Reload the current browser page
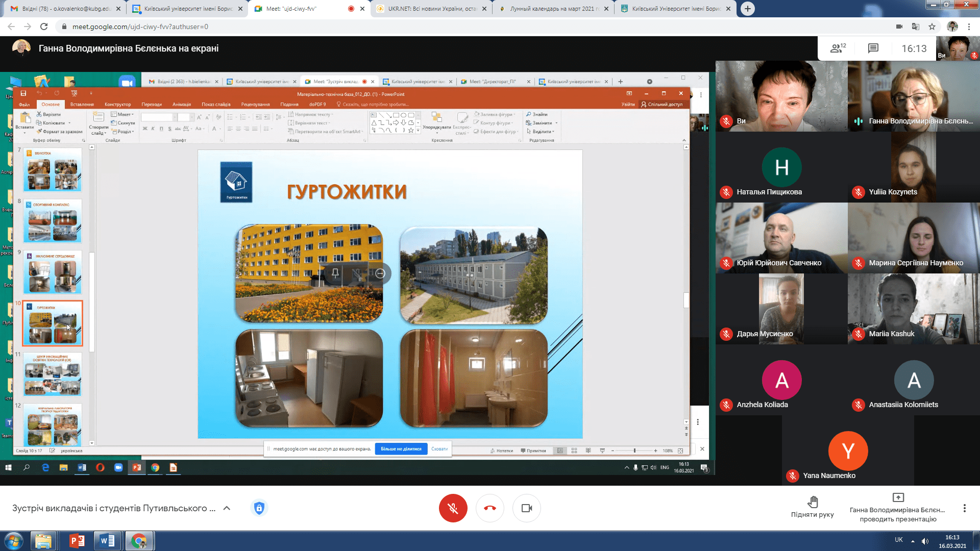 click(44, 27)
